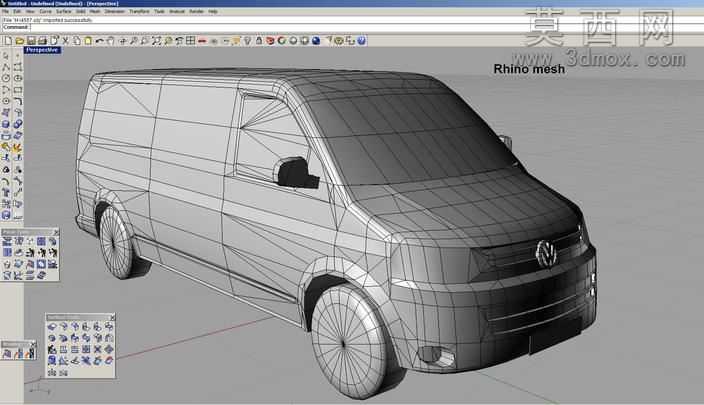Click the Undo arrow icon
Viewport: 704px width, 405px height.
click(x=99, y=41)
